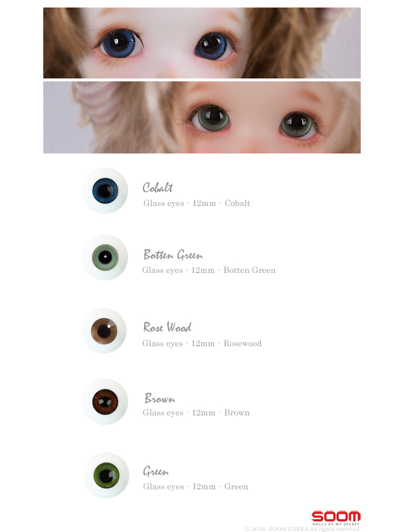This screenshot has width=404, height=532.
Task: Click the Cobalt blue glass eye image
Action: click(105, 190)
